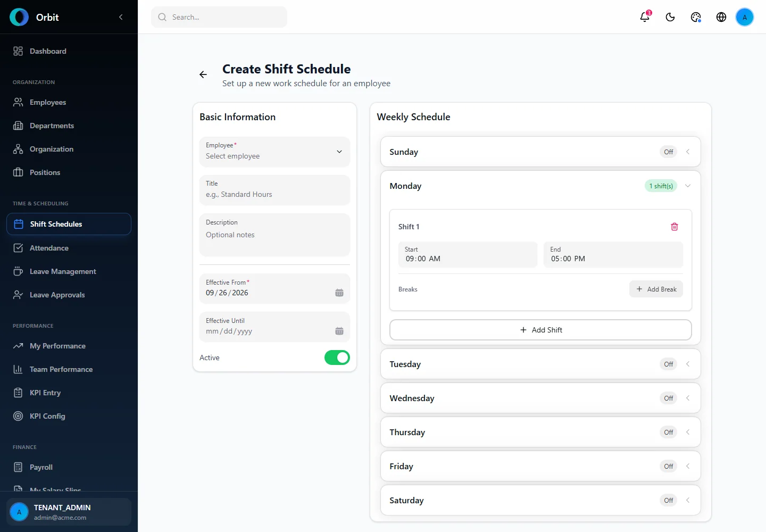Click the Effective Until date placeholder
Screen dimensions: 766x532
click(229, 331)
